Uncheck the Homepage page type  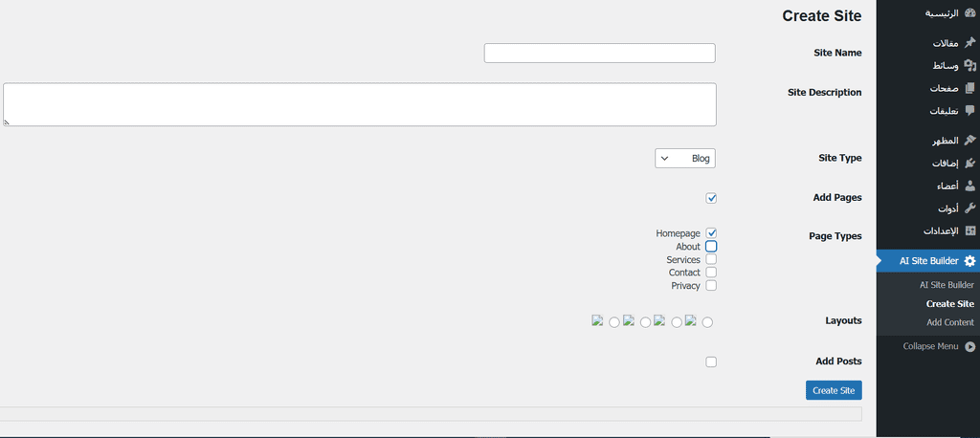pos(711,233)
